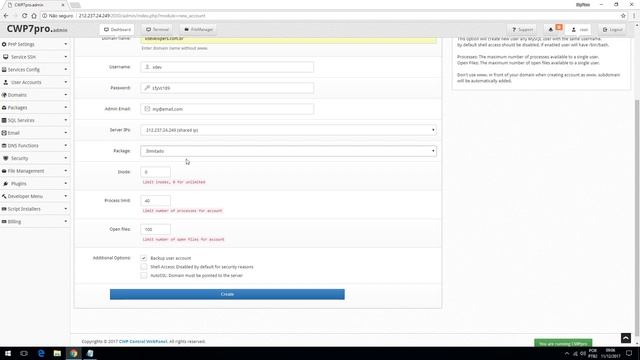Image resolution: width=640 pixels, height=360 pixels.
Task: Follow the CWP Control WebPanel link
Action: pos(143,342)
